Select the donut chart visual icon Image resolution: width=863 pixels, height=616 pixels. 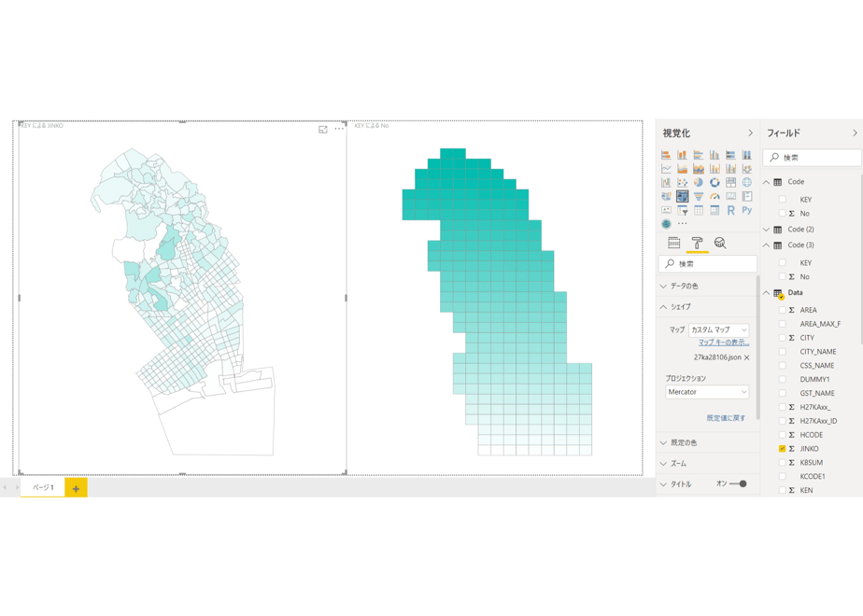pyautogui.click(x=714, y=183)
